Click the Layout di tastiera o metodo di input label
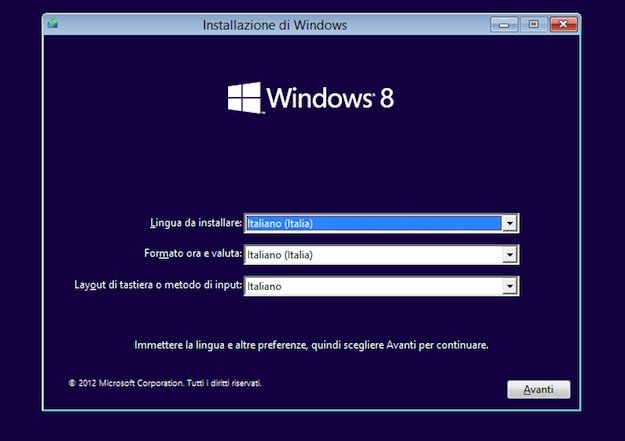625x441 pixels. [x=158, y=285]
